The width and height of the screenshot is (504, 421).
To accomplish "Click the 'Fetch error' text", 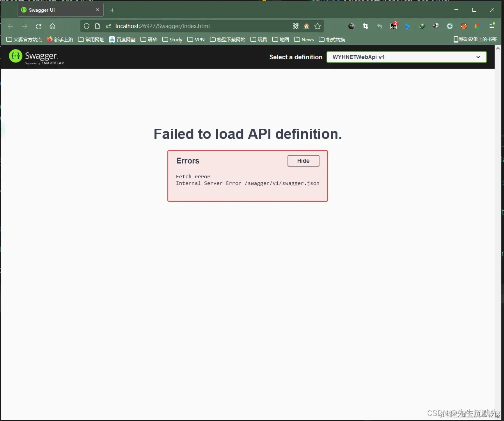I will point(193,176).
